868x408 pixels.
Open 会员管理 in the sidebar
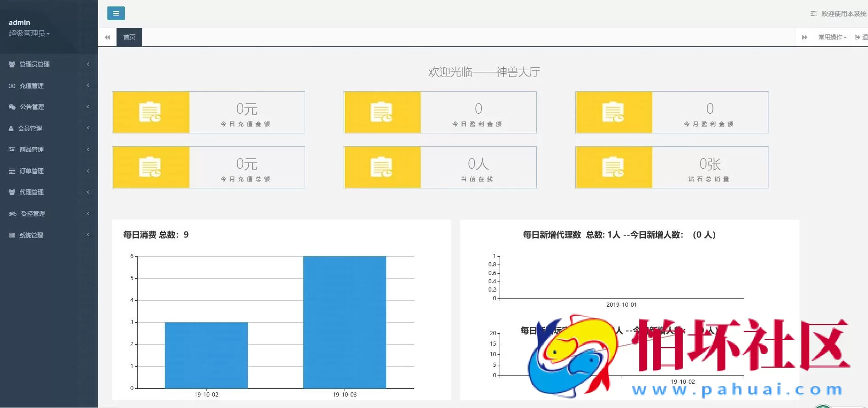(30, 128)
